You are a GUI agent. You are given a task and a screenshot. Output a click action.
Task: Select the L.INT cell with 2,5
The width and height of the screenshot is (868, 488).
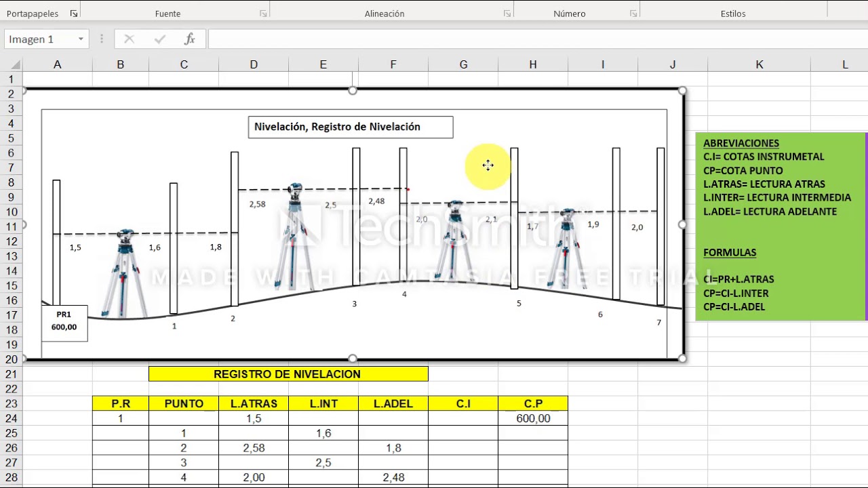pyautogui.click(x=323, y=463)
